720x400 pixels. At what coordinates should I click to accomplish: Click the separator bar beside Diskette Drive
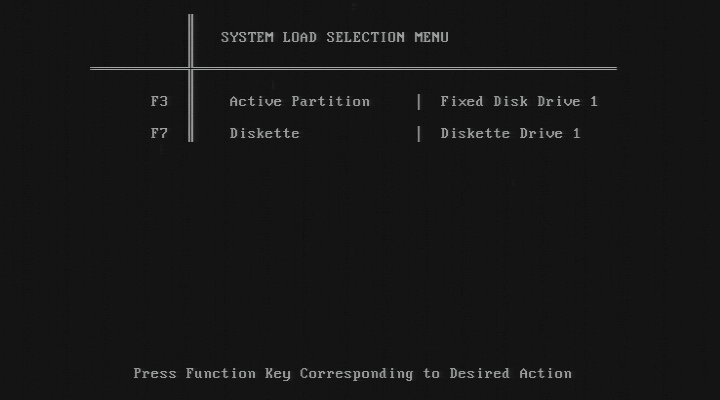tap(419, 134)
